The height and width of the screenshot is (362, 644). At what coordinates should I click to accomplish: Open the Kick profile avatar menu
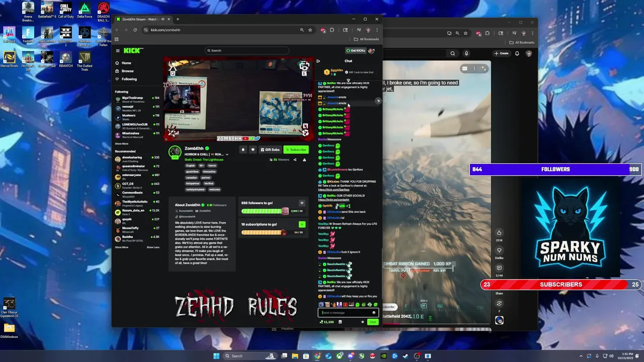(371, 50)
